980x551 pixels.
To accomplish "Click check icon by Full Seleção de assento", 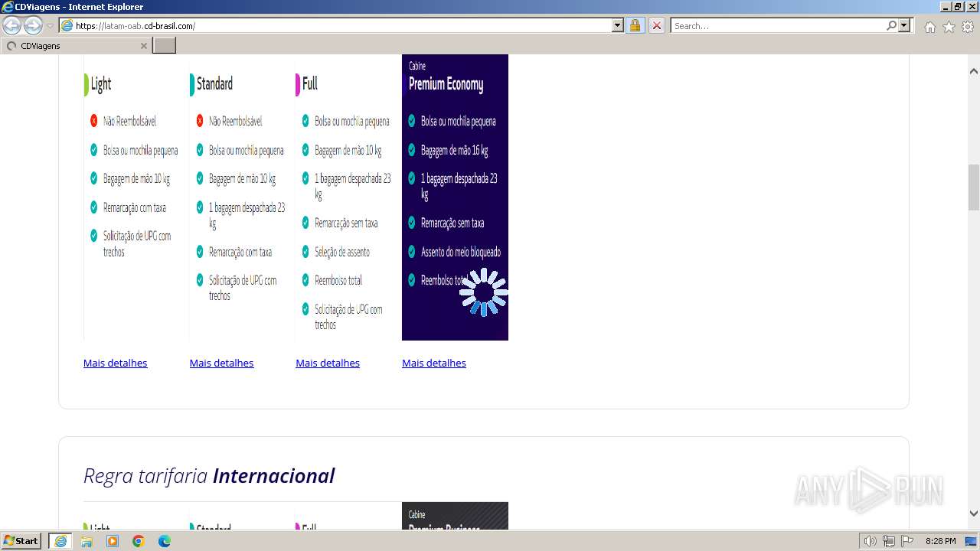I will pos(305,252).
